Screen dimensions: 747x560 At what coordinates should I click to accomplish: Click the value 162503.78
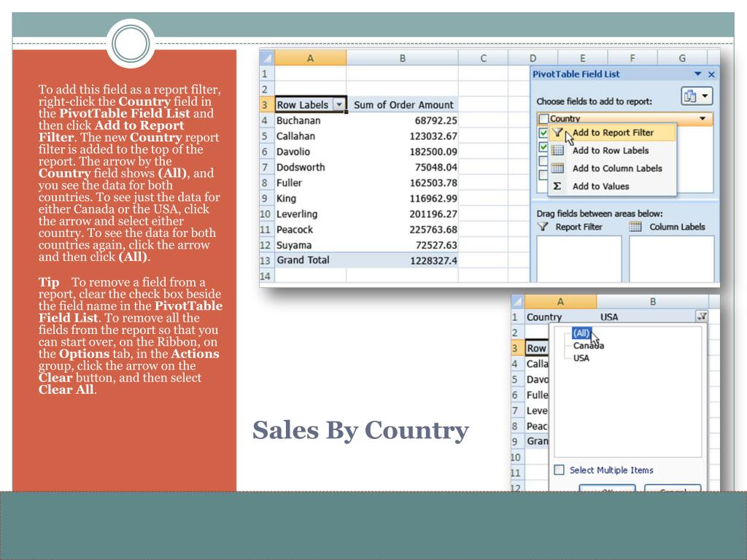(x=433, y=183)
